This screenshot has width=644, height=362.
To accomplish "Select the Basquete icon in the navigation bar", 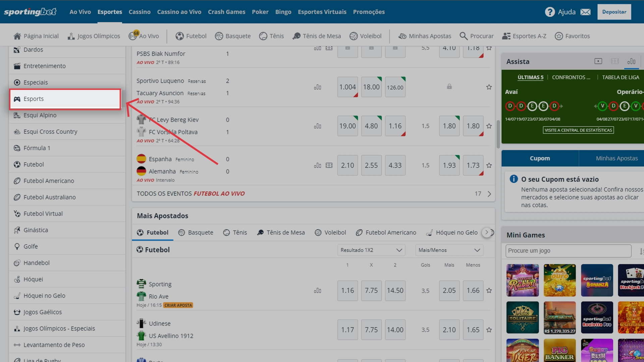I will pyautogui.click(x=233, y=36).
